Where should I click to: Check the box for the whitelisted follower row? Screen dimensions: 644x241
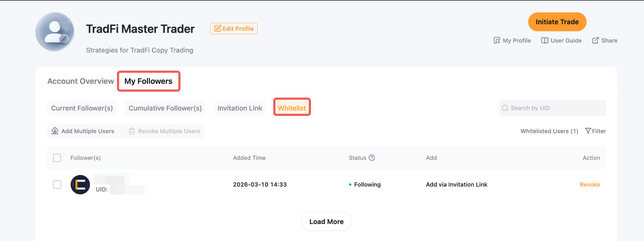57,184
